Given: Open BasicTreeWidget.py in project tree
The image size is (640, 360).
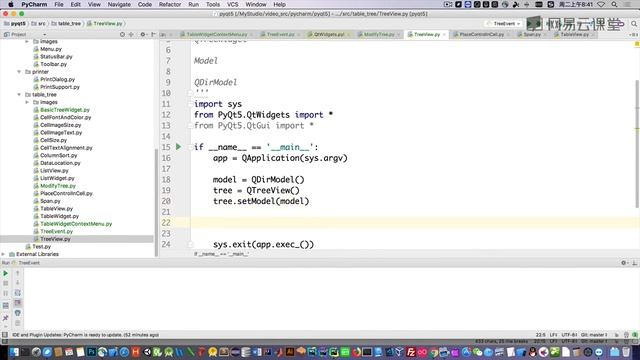Looking at the screenshot, I should click(64, 110).
